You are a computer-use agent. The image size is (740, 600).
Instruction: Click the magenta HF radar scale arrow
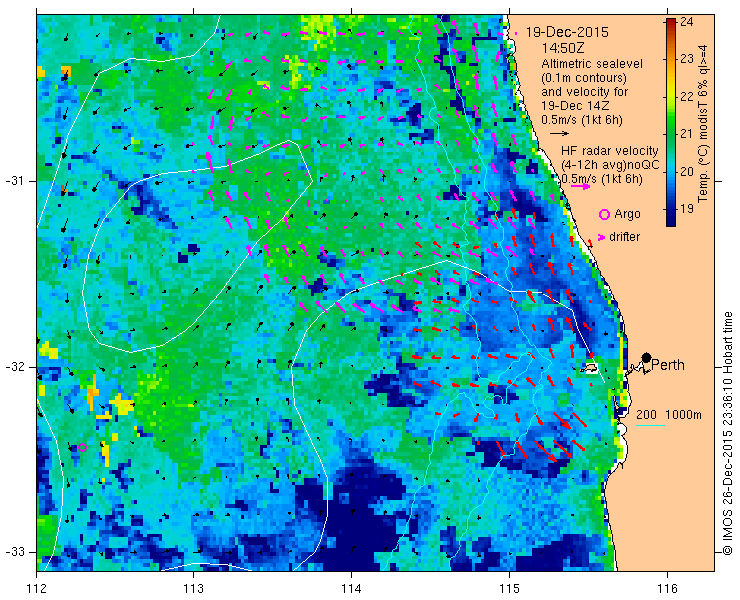click(580, 186)
